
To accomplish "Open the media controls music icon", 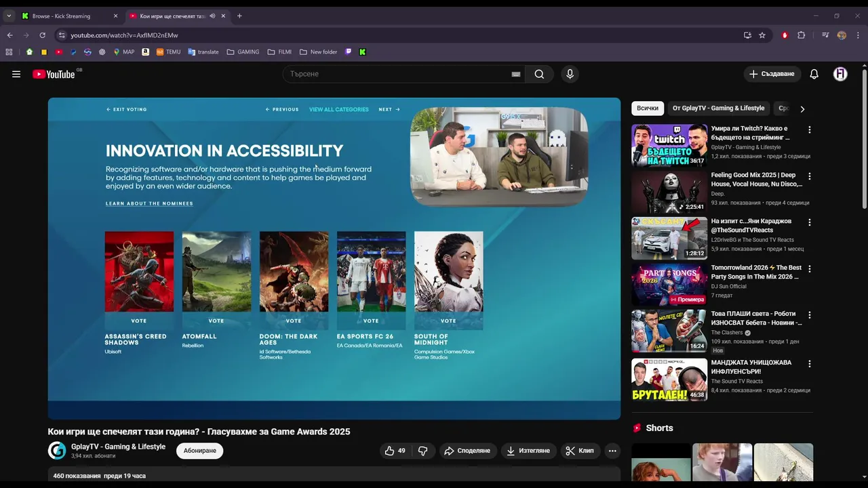I will pos(825,35).
